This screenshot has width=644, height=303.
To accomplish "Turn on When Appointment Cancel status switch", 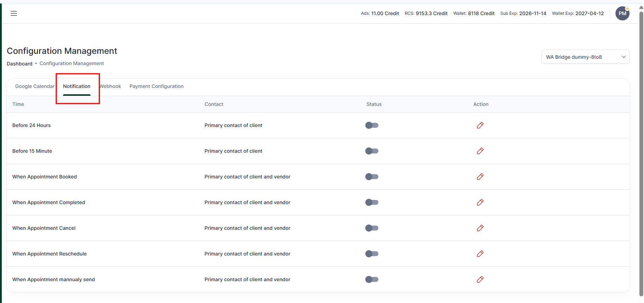I will click(372, 228).
